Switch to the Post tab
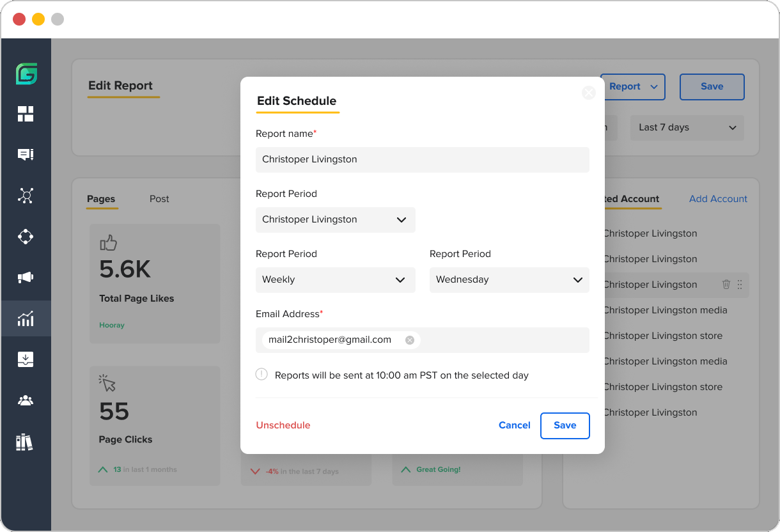Image resolution: width=780 pixels, height=532 pixels. [159, 199]
